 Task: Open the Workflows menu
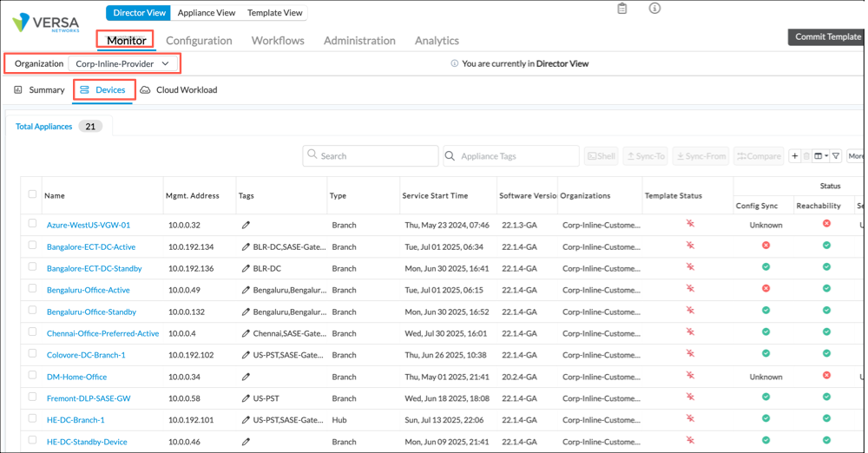(x=278, y=41)
